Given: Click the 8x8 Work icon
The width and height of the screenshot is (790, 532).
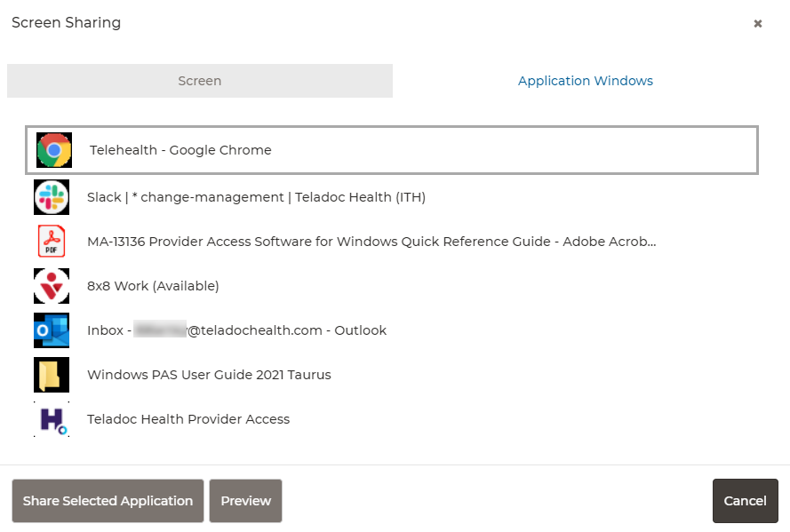Looking at the screenshot, I should 52,286.
